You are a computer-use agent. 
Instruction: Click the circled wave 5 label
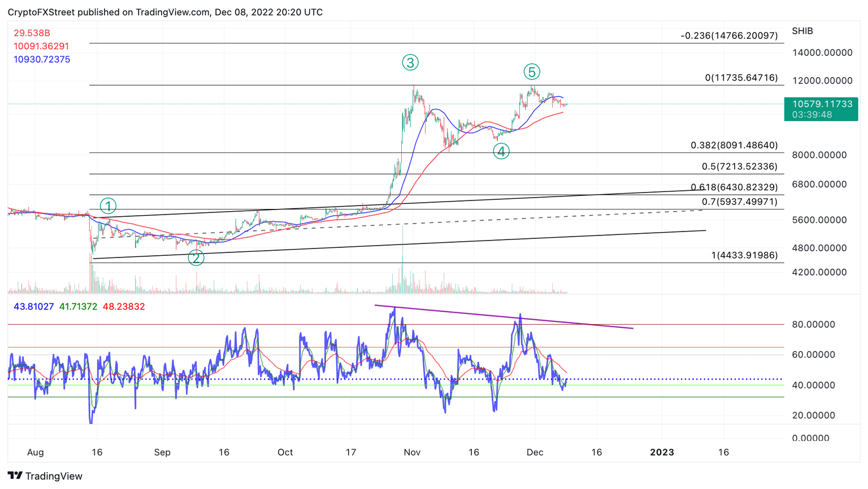click(531, 72)
